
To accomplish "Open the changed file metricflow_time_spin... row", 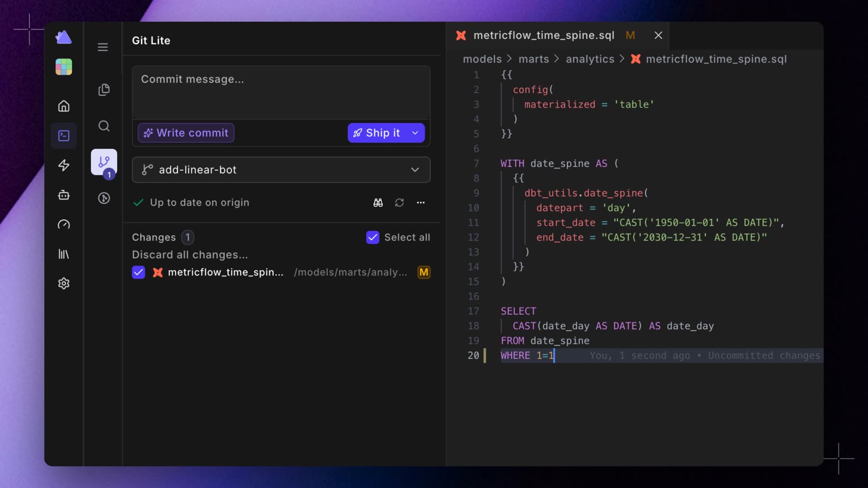I will coord(281,272).
